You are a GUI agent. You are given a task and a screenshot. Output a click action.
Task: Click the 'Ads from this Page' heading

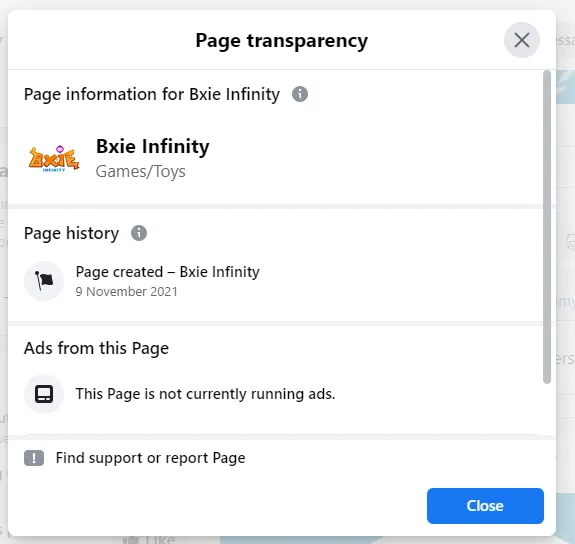96,348
